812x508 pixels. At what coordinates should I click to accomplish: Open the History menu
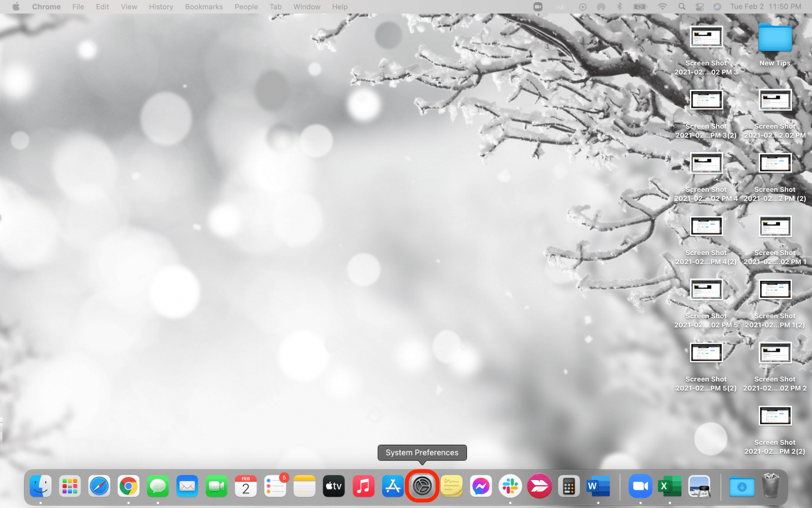coord(161,7)
